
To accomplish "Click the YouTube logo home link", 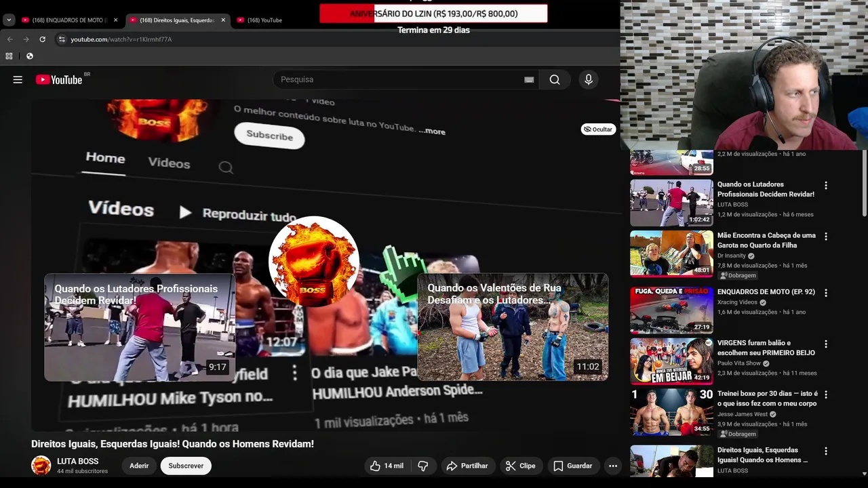I will tap(59, 79).
